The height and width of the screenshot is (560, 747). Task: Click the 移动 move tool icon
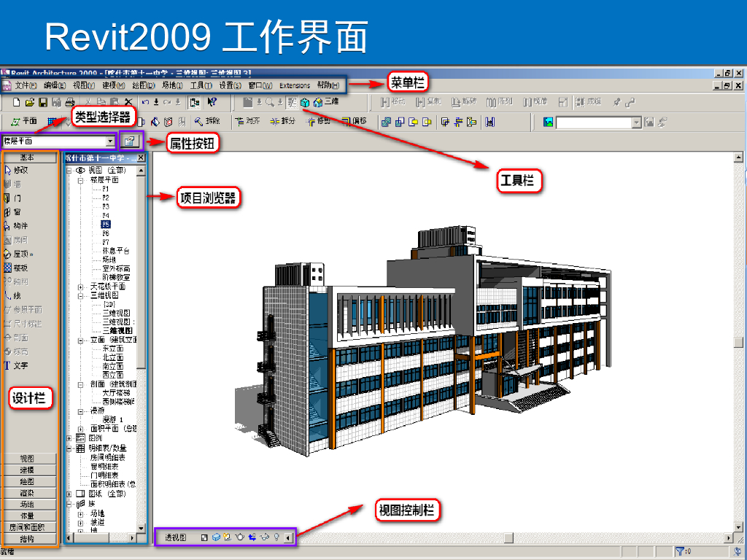[393, 102]
